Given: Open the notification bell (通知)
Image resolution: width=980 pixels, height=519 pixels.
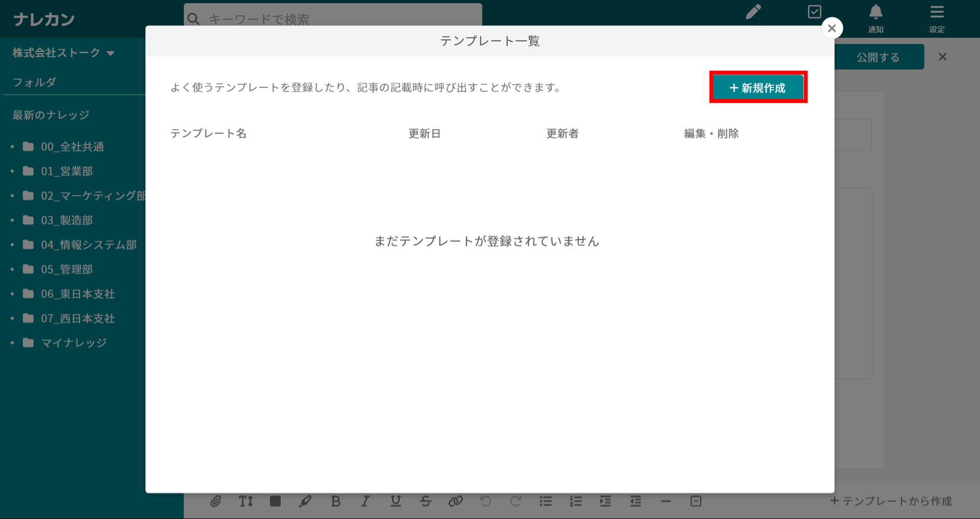Looking at the screenshot, I should click(x=875, y=18).
